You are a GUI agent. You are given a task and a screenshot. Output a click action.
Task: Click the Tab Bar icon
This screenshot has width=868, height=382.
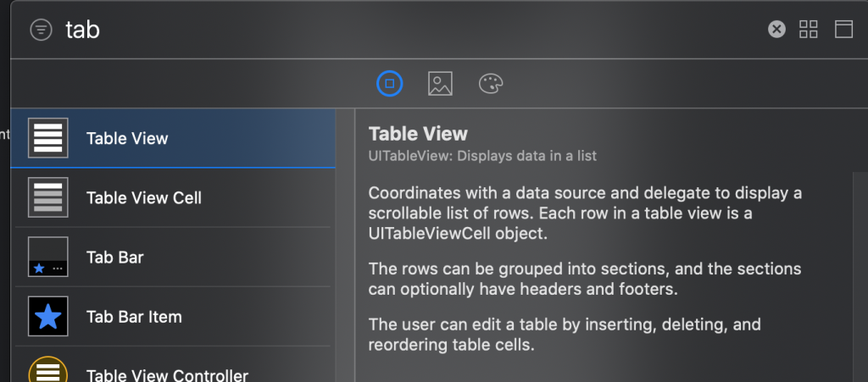pos(48,257)
